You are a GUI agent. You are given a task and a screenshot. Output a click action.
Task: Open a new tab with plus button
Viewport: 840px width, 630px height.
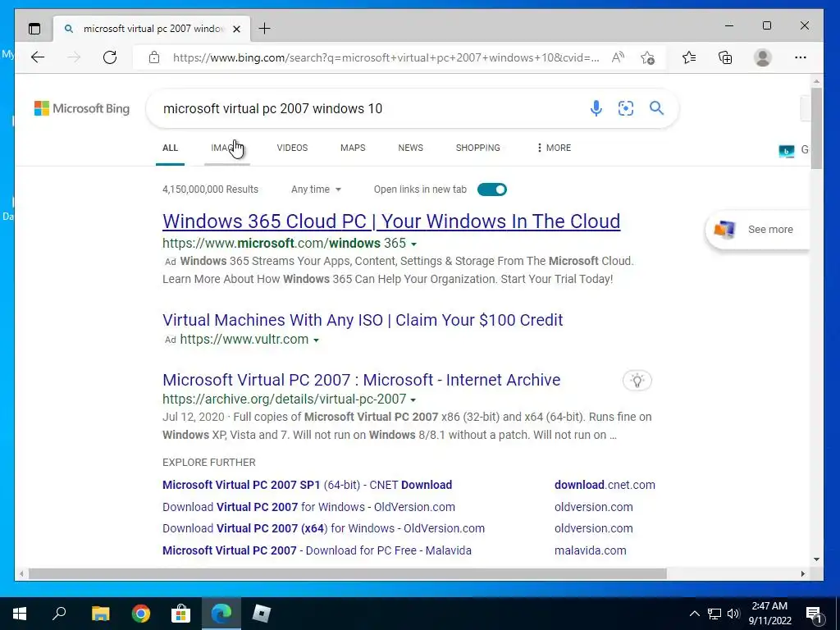pos(265,29)
